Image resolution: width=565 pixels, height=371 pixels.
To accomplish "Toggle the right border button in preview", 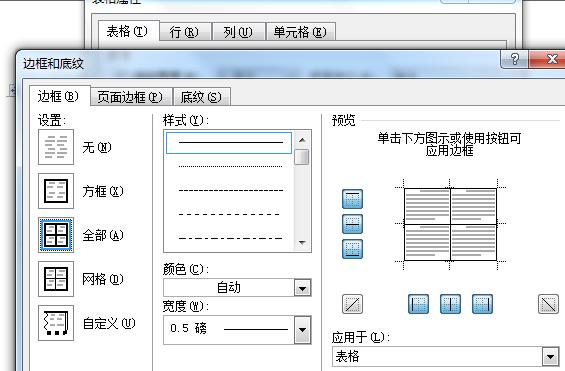I will click(482, 304).
